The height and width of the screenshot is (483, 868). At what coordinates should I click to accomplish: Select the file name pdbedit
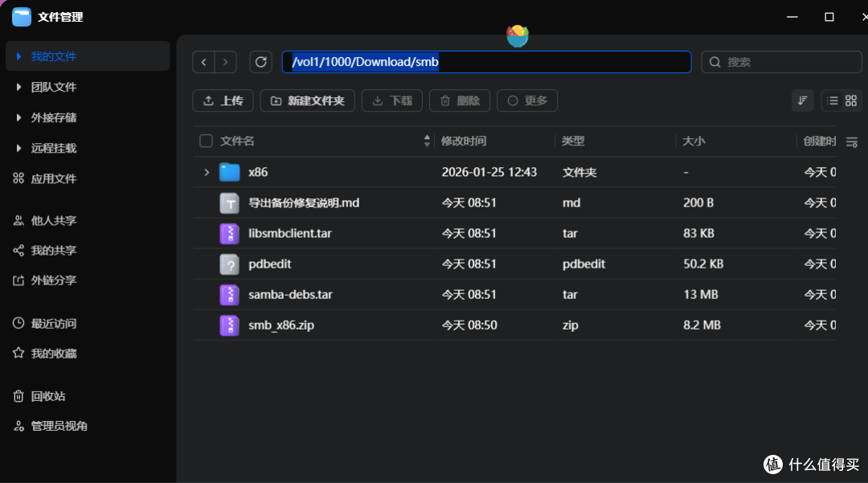pos(269,264)
